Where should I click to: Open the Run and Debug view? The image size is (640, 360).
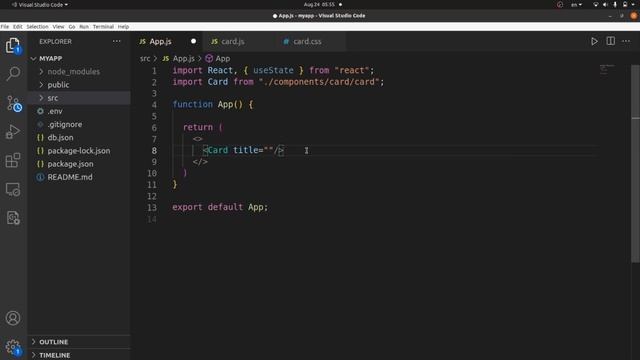tap(13, 132)
